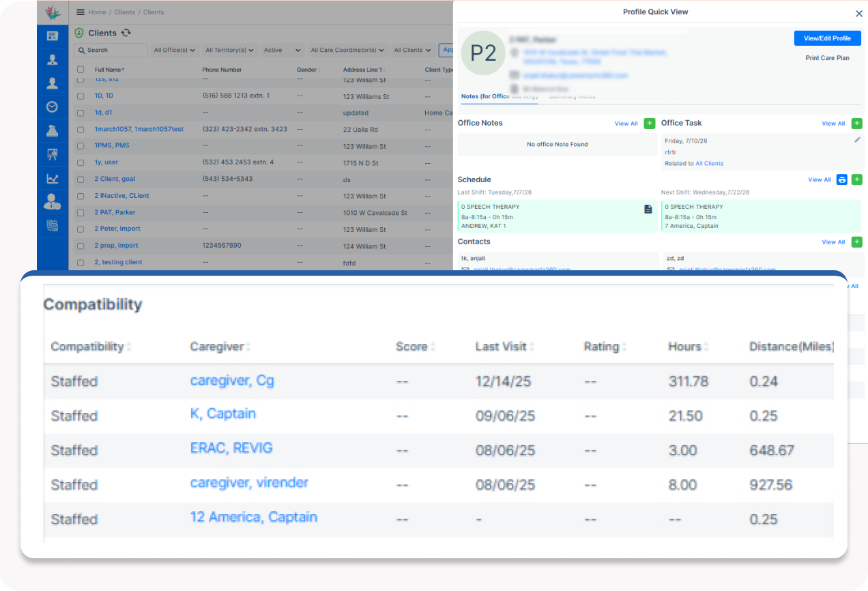Sort compatibility table by Last Visit column

point(505,347)
